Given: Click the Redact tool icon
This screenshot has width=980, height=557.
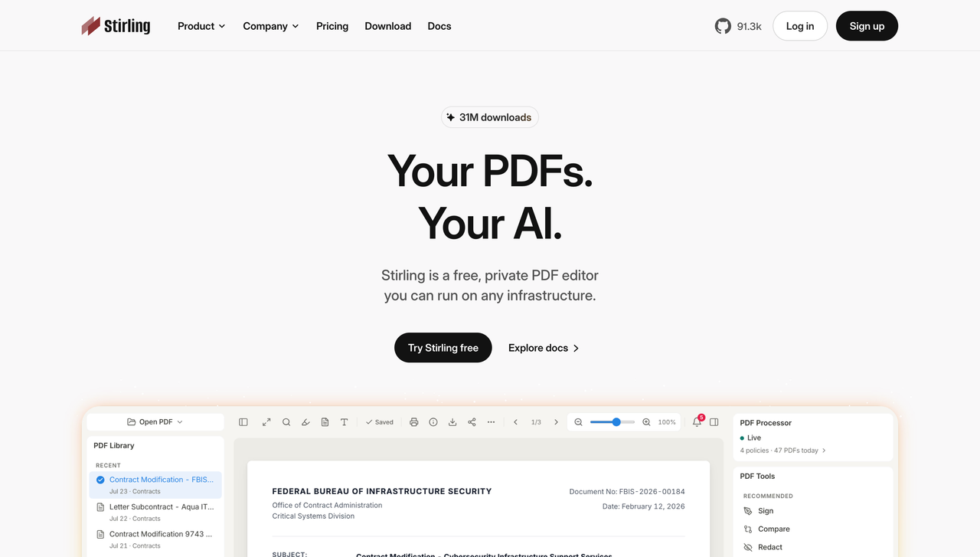Looking at the screenshot, I should tap(748, 548).
